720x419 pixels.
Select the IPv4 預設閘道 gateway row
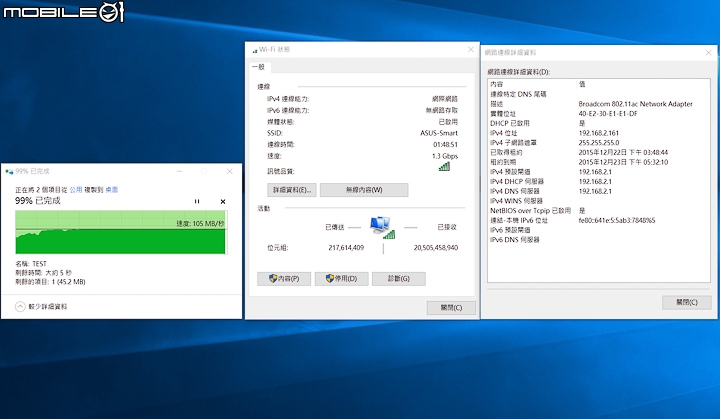click(x=599, y=171)
